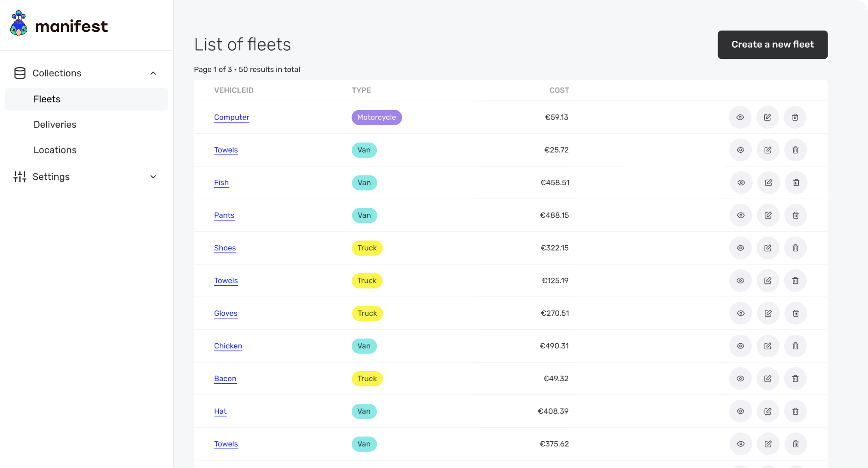Toggle the eye preview for the Pants fleet
Viewport: 868px width, 468px height.
[x=740, y=215]
